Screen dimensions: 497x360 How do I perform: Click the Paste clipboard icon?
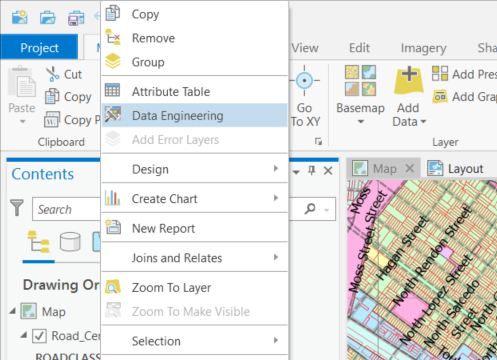(x=22, y=82)
